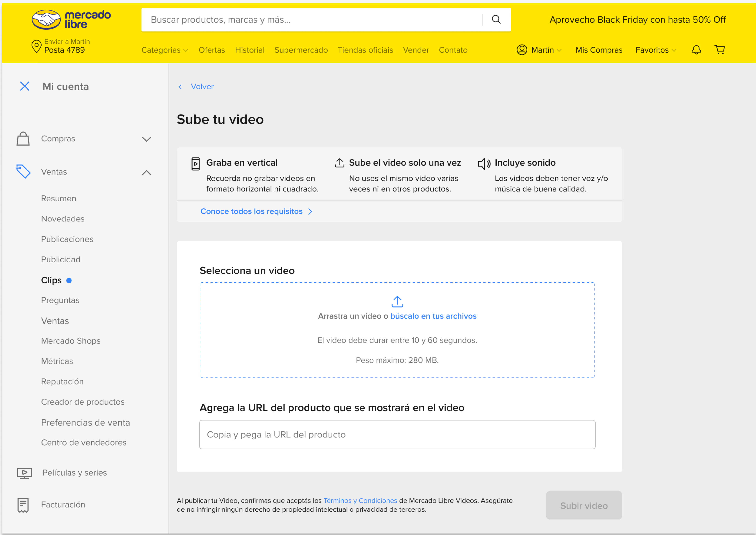Select Publicaciones in the sidebar
The image size is (756, 535).
click(67, 239)
